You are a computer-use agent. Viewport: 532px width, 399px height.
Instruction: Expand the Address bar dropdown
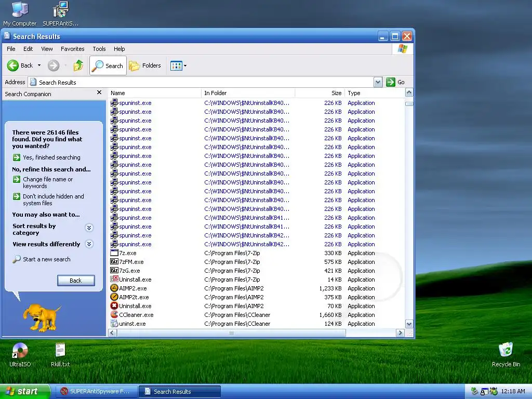[378, 82]
